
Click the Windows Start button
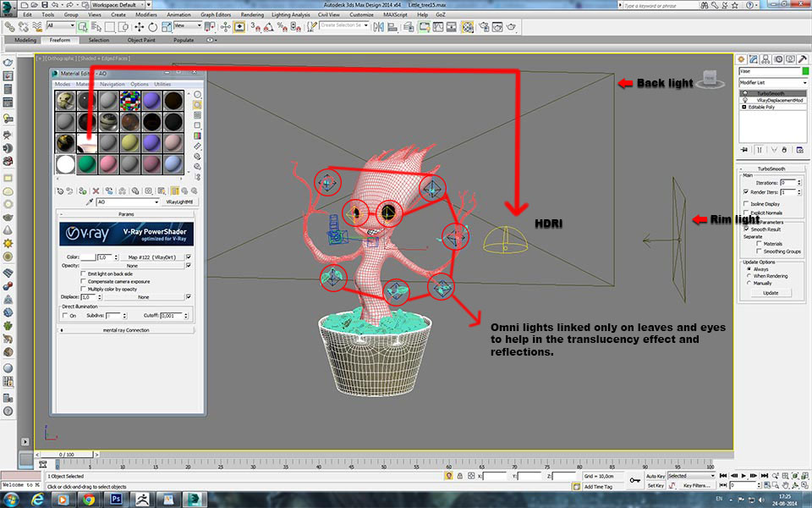click(10, 500)
